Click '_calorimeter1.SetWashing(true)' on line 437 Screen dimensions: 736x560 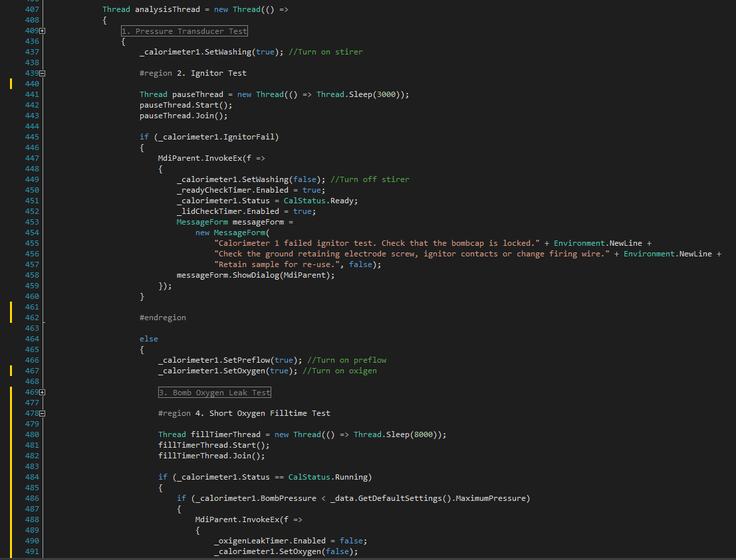coord(209,52)
